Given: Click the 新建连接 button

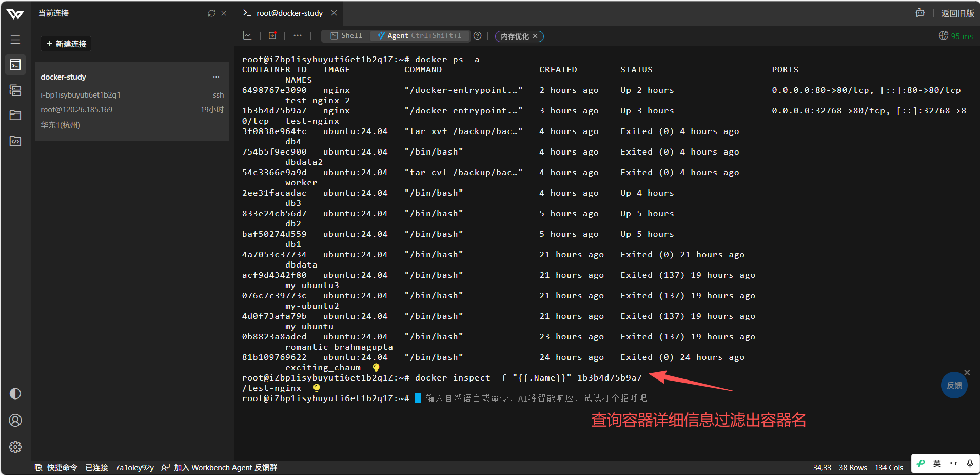Looking at the screenshot, I should (66, 44).
